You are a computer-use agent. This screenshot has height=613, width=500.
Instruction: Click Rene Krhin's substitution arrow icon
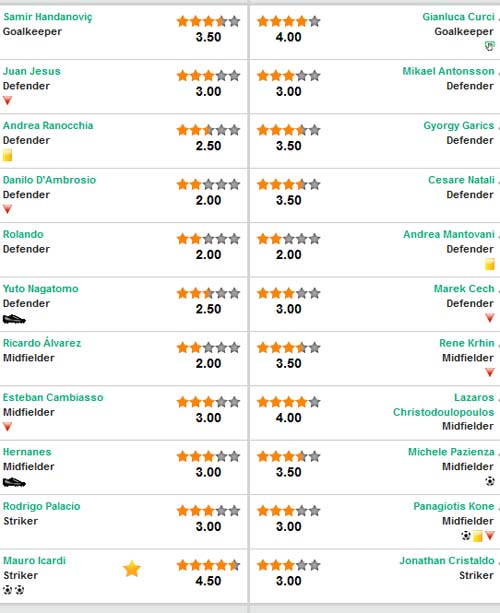click(490, 372)
